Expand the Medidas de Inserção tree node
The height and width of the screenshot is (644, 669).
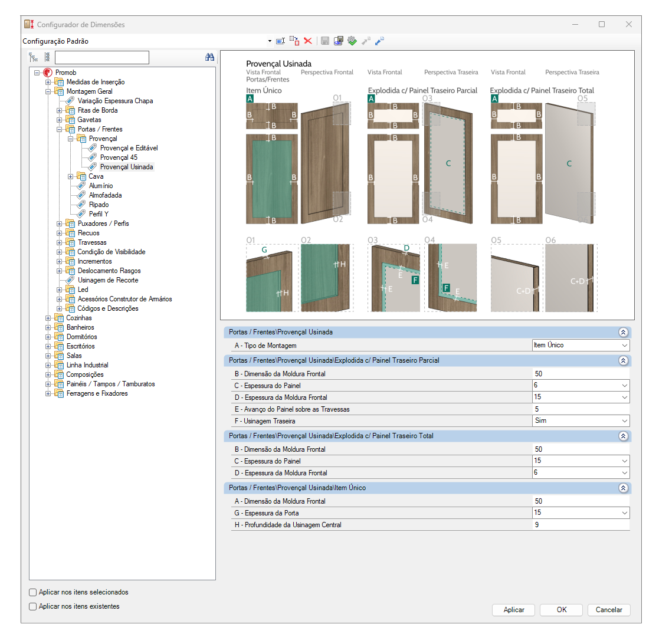[x=48, y=82]
